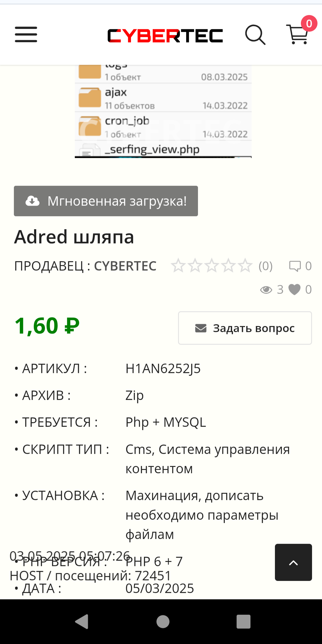Image resolution: width=322 pixels, height=644 pixels.
Task: Tap the CYBERTEC logo
Action: pyautogui.click(x=165, y=36)
